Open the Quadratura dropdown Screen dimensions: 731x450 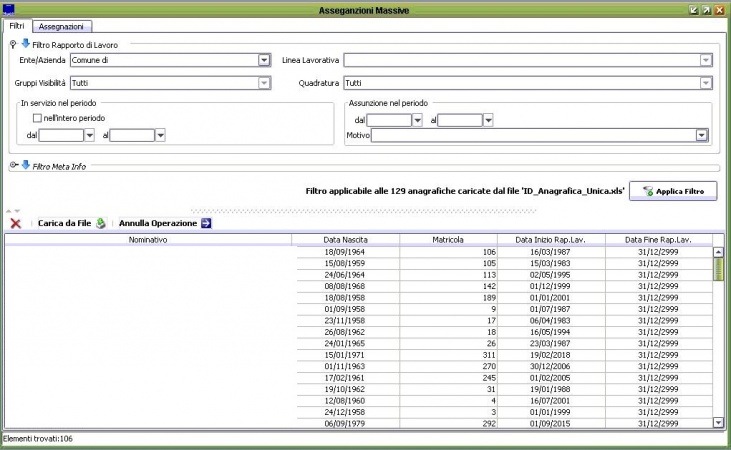(706, 83)
